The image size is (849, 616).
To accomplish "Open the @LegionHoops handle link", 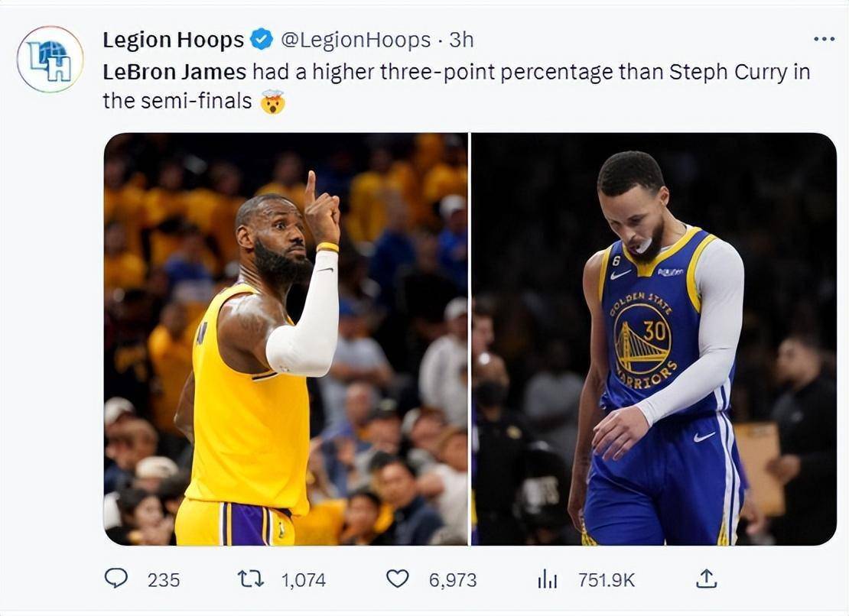I will point(356,40).
